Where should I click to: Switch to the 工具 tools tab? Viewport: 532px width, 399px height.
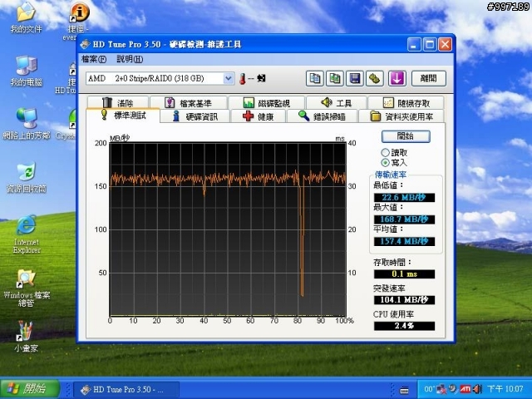pyautogui.click(x=336, y=102)
